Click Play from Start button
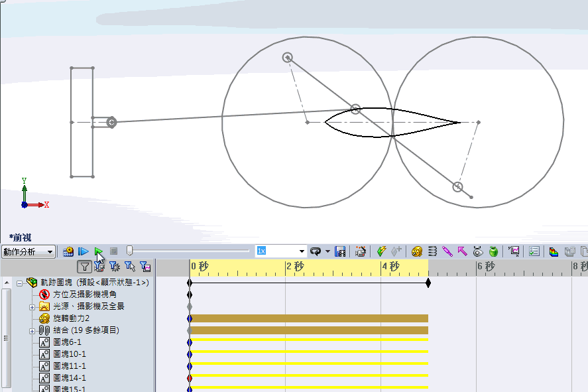The image size is (588, 392). pos(84,251)
